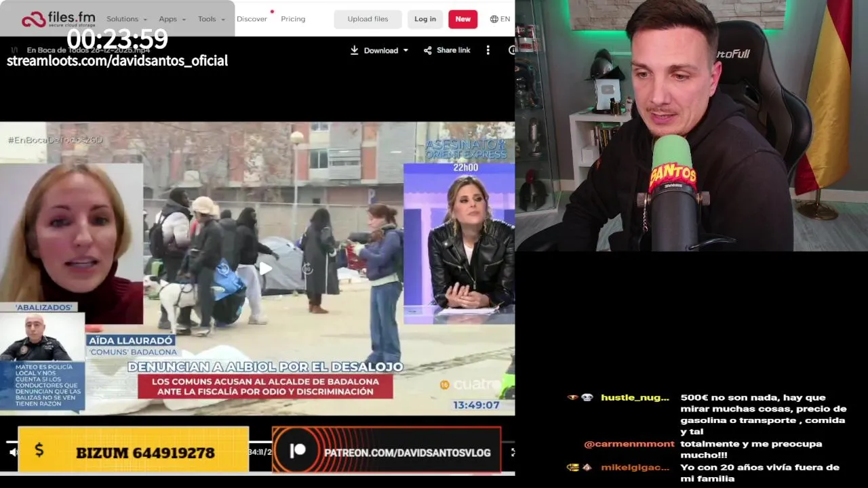Viewport: 868px width, 488px height.
Task: Expand the Download options caret
Action: 406,50
